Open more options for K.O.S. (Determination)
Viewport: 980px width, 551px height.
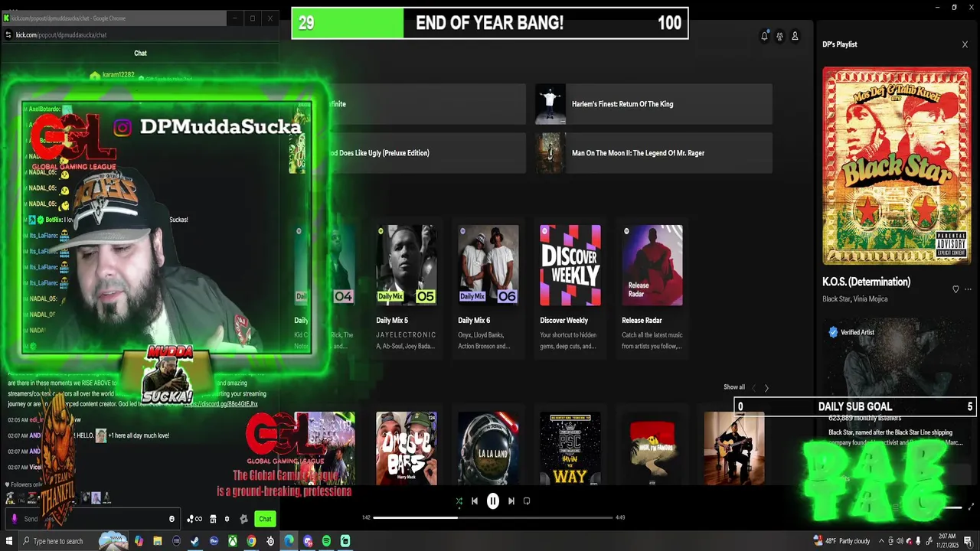[x=968, y=289]
